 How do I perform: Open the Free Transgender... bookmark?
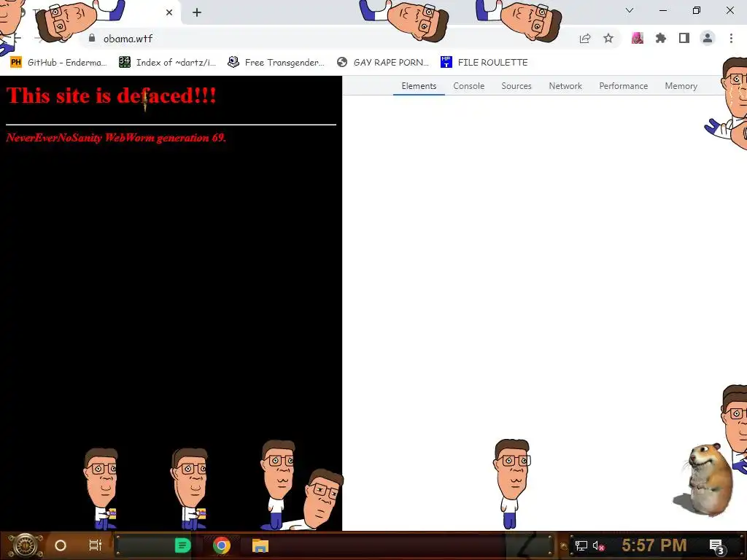coord(276,63)
